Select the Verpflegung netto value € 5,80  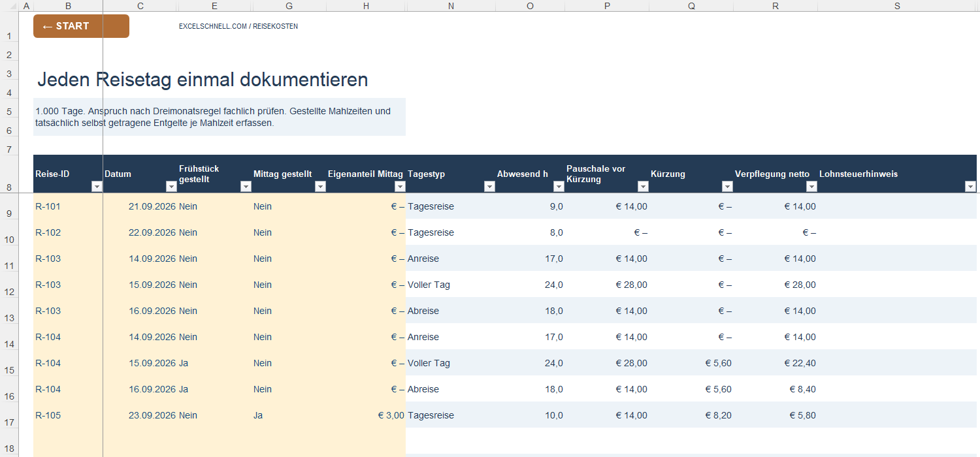pos(776,415)
